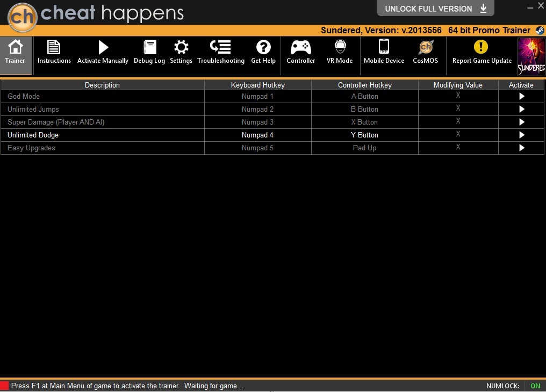Open Troubleshooting section
This screenshot has width=546, height=392.
221,52
